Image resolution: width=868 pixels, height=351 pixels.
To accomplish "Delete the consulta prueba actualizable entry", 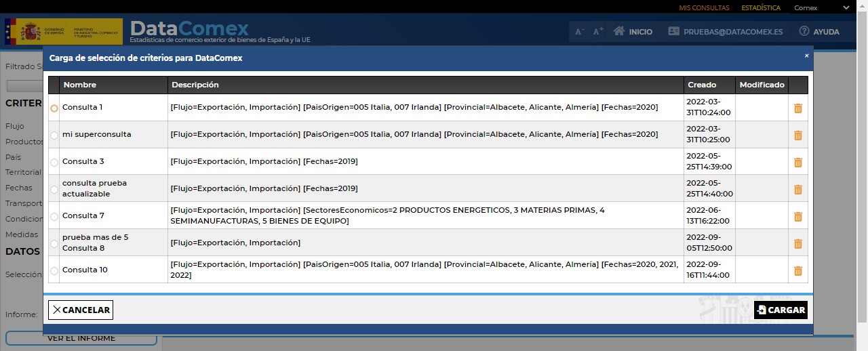I will pyautogui.click(x=797, y=190).
